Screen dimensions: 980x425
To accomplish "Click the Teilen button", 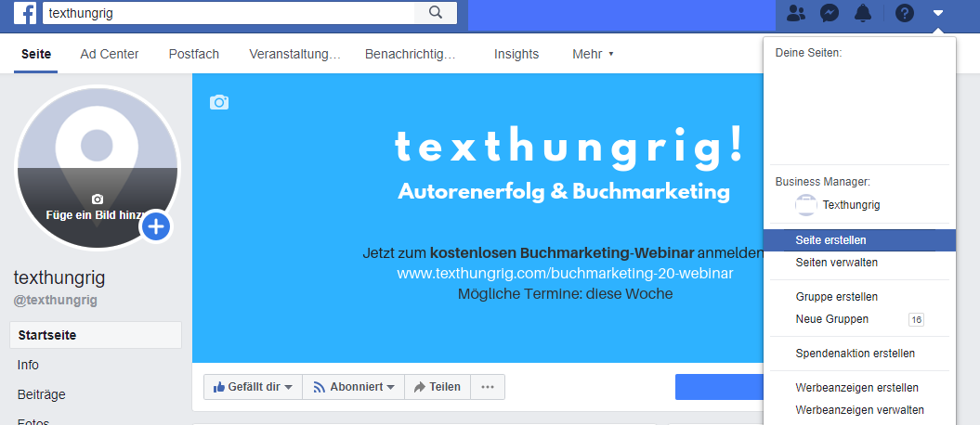I will coord(438,387).
